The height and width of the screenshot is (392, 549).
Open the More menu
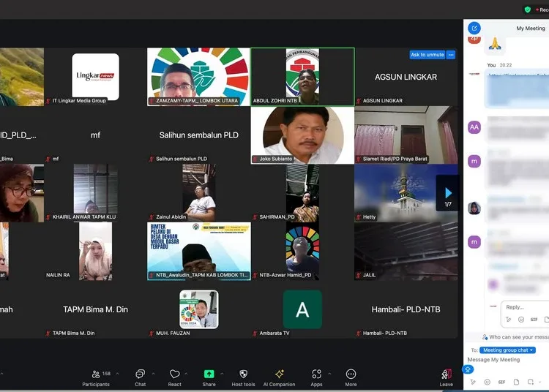point(351,378)
